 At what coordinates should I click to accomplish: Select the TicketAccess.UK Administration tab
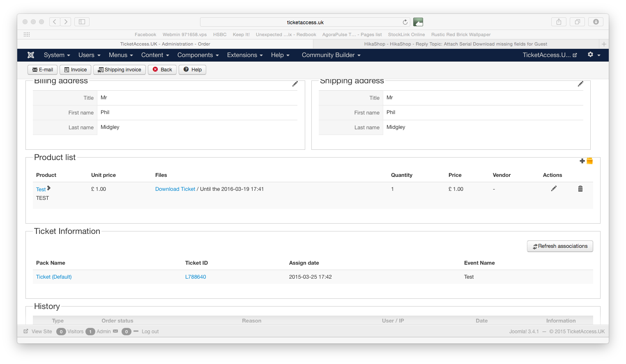coord(165,44)
